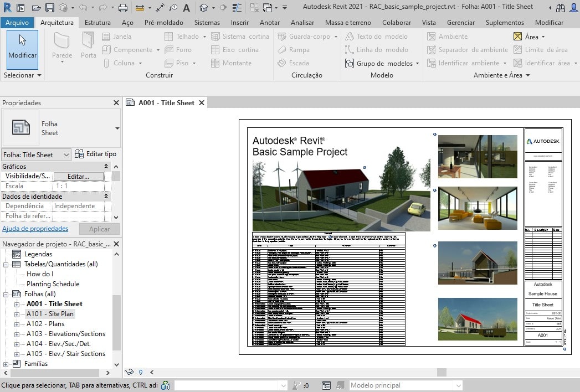Click Aplicar in the Properties panel
This screenshot has width=580, height=392.
click(100, 229)
